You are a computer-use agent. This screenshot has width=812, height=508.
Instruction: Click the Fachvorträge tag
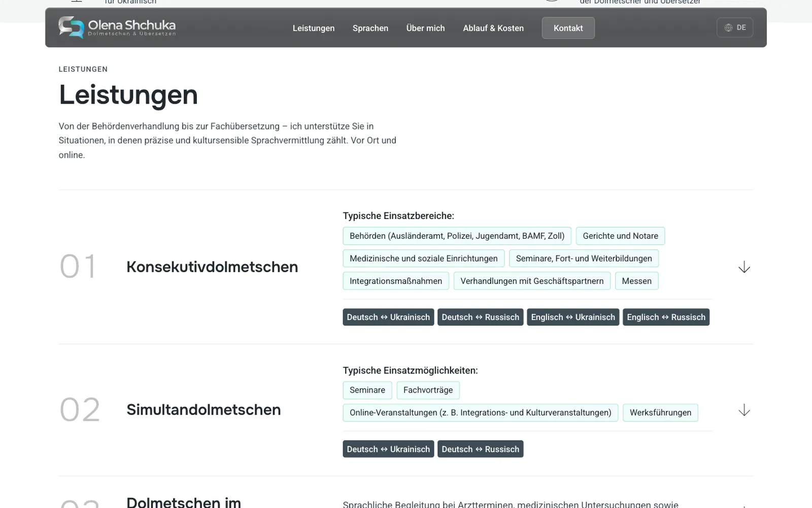(x=428, y=390)
